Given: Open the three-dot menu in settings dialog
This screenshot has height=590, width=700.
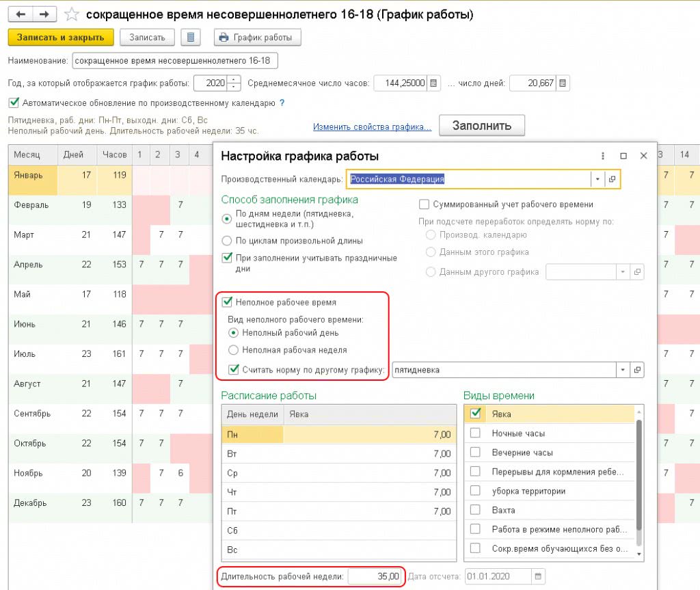Looking at the screenshot, I should click(602, 156).
